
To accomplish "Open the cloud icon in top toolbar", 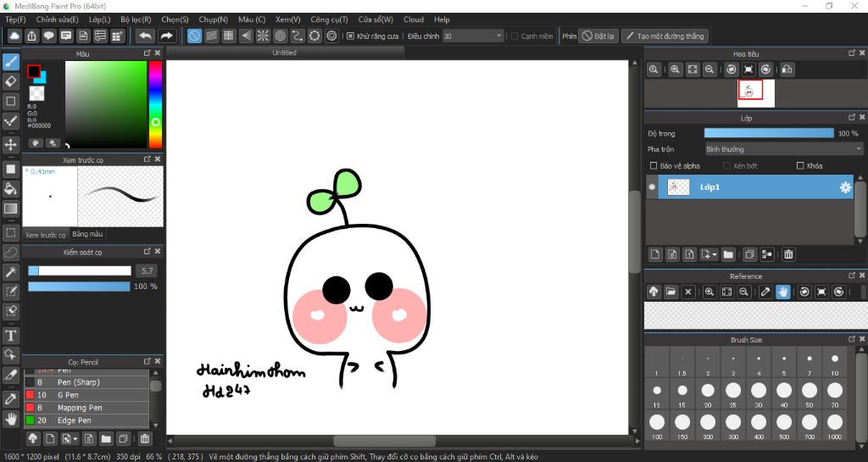I will (x=14, y=36).
